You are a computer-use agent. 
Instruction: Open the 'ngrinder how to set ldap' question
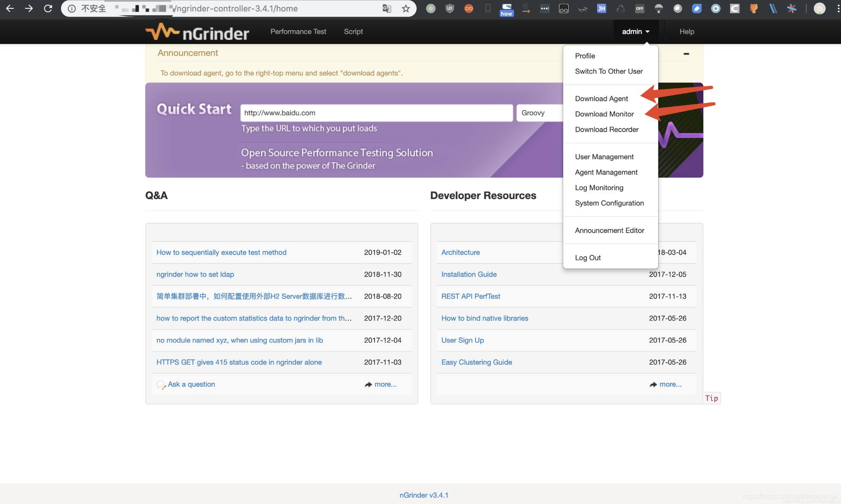[x=195, y=274]
